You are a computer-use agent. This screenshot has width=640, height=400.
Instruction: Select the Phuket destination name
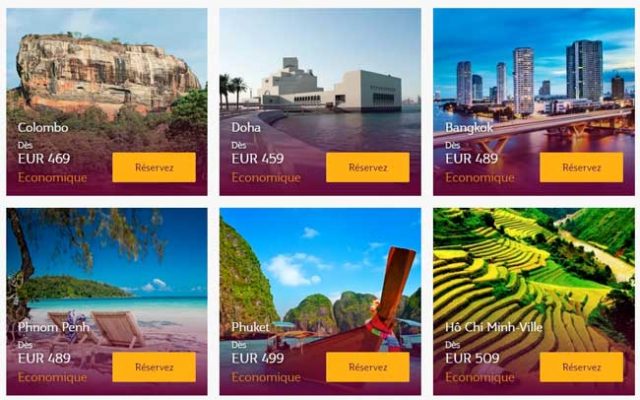tap(251, 327)
